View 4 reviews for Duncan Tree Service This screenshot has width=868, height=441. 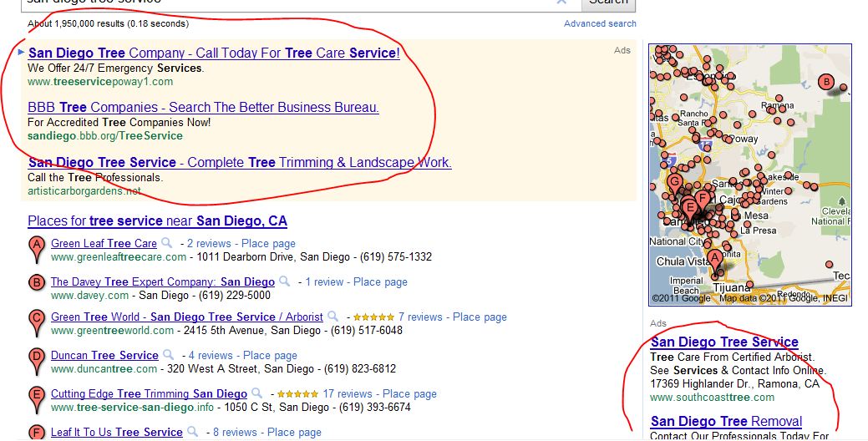pyautogui.click(x=211, y=355)
